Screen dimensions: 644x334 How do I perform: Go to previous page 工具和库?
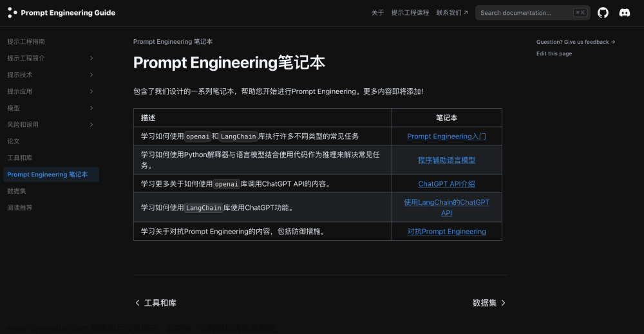click(x=156, y=303)
